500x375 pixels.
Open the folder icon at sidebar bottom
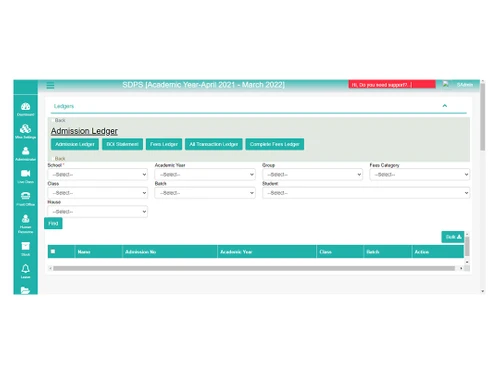pyautogui.click(x=25, y=290)
